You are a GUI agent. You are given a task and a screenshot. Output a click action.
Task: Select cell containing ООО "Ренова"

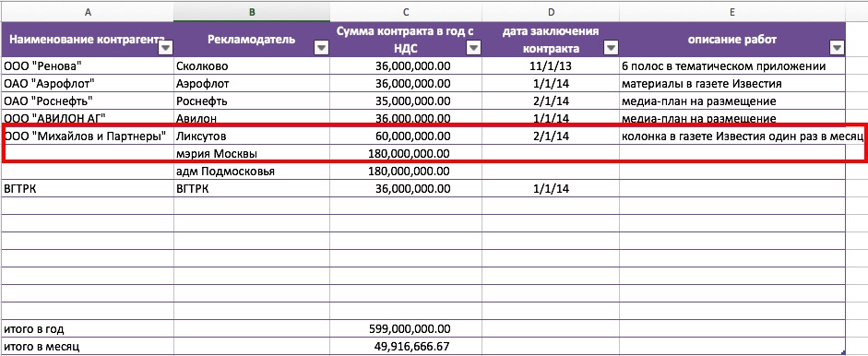tap(88, 66)
